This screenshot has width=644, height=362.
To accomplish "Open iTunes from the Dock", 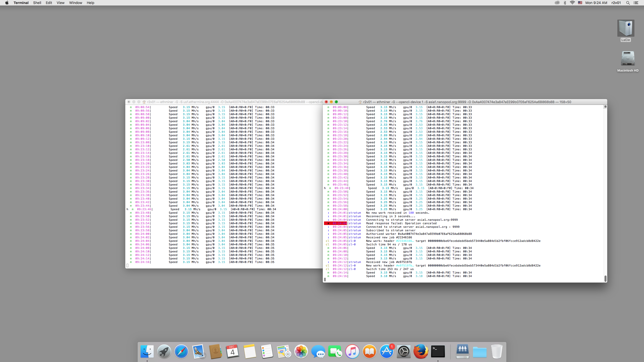I will [x=352, y=351].
